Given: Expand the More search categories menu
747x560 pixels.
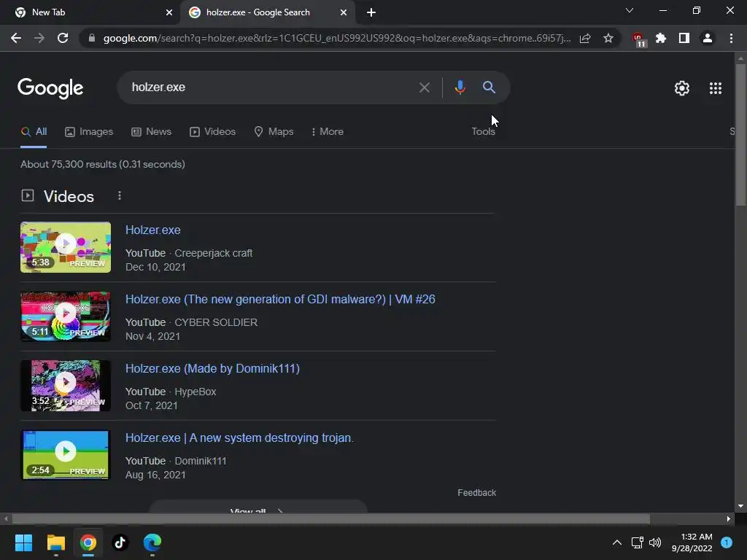Looking at the screenshot, I should coord(328,131).
